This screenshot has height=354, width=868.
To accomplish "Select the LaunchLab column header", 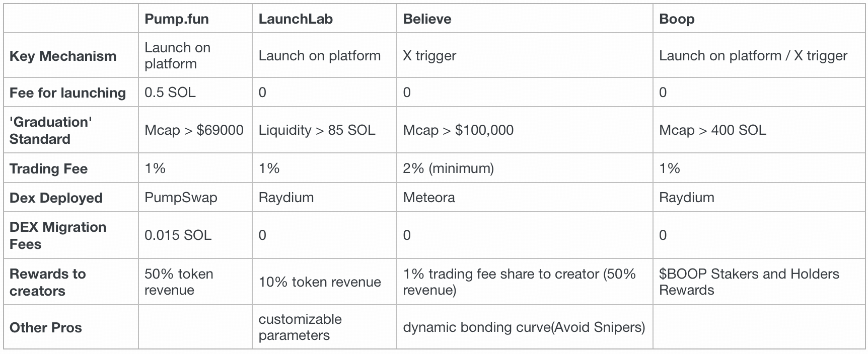I will pyautogui.click(x=296, y=19).
